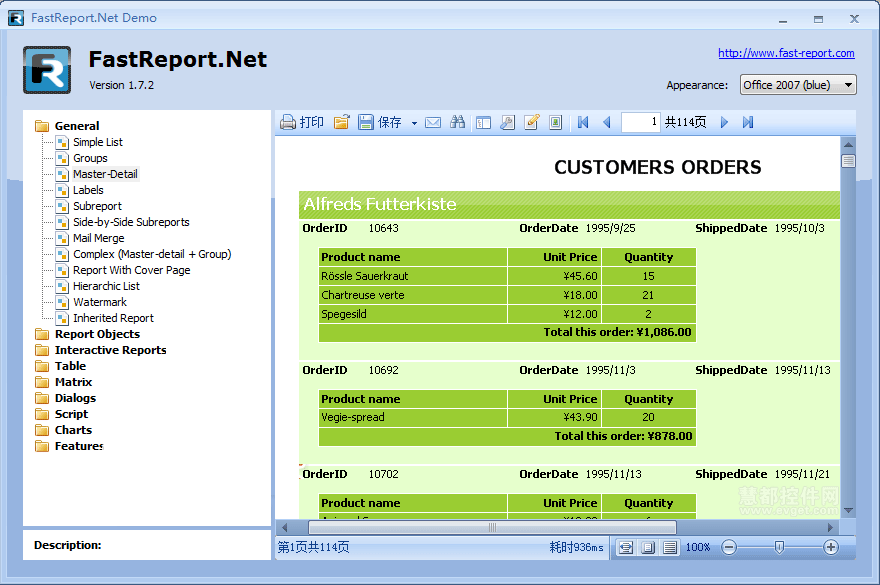The height and width of the screenshot is (585, 880).
Task: Click the watermark page icon
Action: pos(555,122)
